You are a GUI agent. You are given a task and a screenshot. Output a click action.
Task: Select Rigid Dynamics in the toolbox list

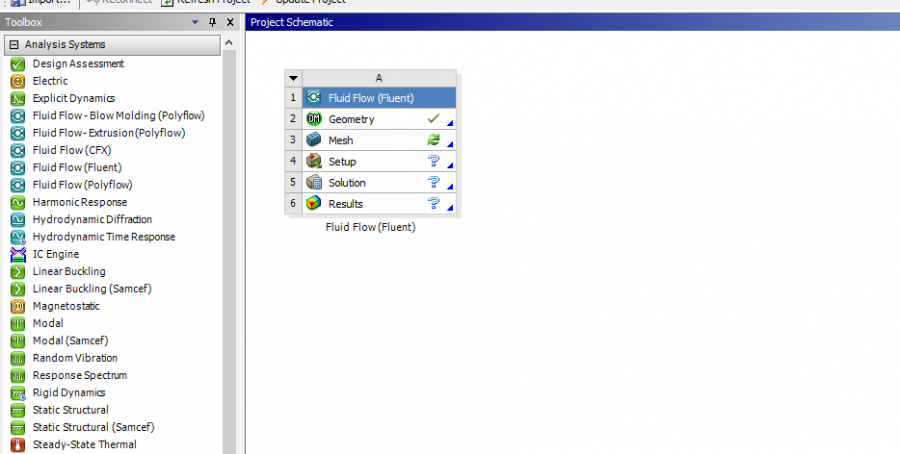click(x=69, y=393)
